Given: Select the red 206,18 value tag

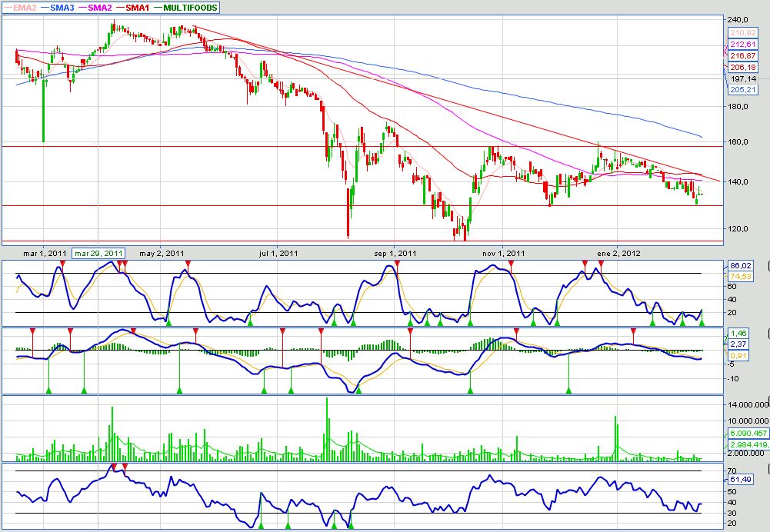Looking at the screenshot, I should [742, 68].
